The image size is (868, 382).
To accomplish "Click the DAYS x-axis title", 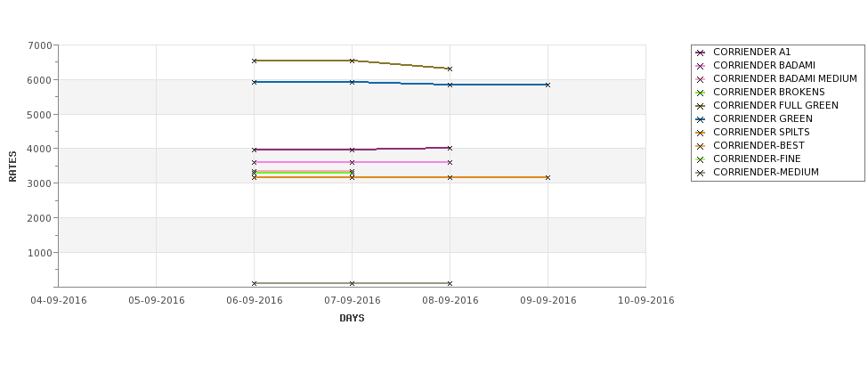I will 352,319.
